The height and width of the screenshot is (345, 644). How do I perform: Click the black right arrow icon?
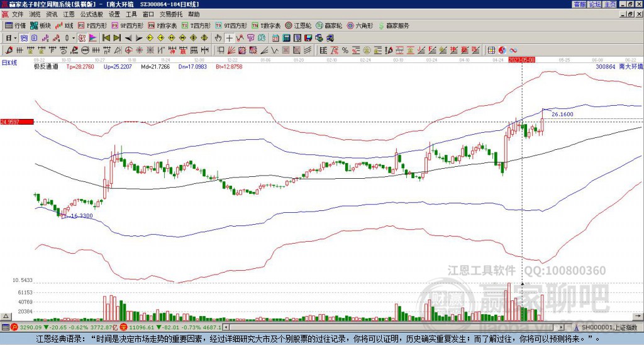(139, 38)
